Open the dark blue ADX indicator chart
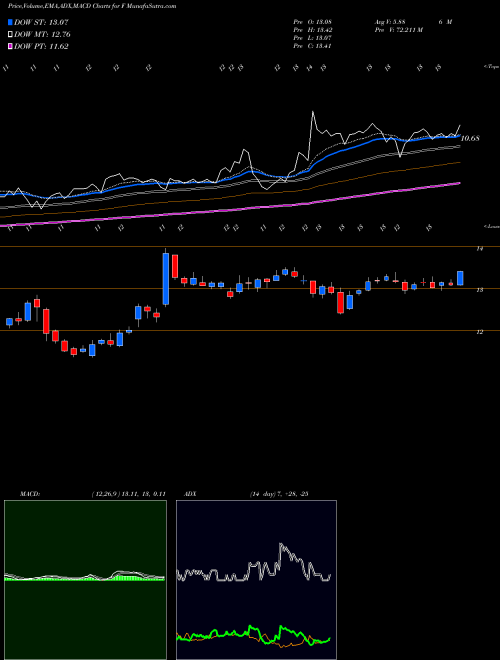Screen dimensions: 500x660 pos(256,580)
